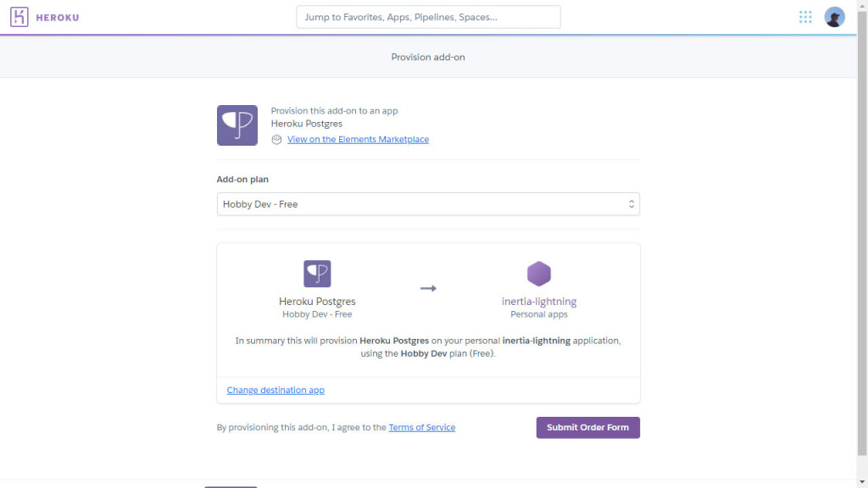Click the Heroku logo icon
868x488 pixels.
19,17
